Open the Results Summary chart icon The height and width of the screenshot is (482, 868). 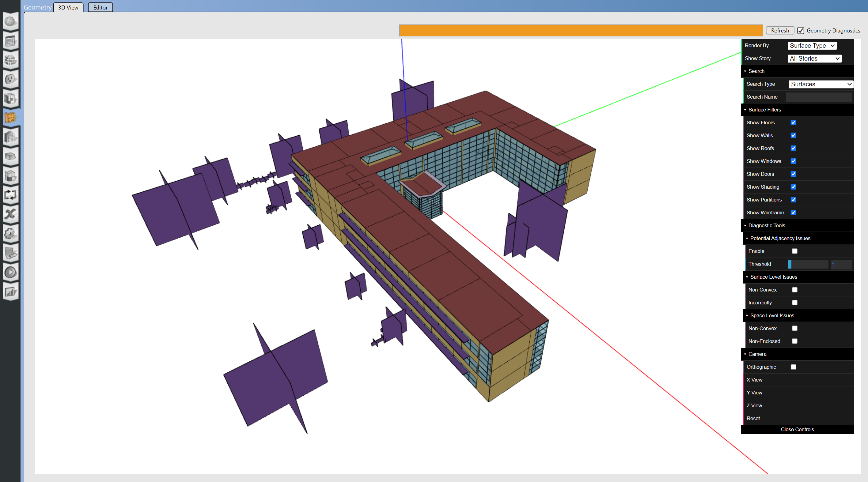(x=10, y=291)
